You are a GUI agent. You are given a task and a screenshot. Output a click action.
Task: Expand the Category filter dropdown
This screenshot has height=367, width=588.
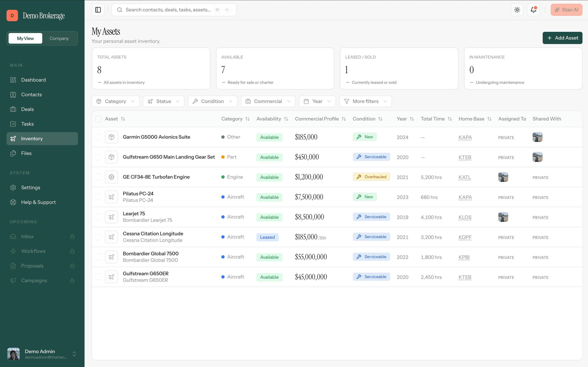coord(115,101)
